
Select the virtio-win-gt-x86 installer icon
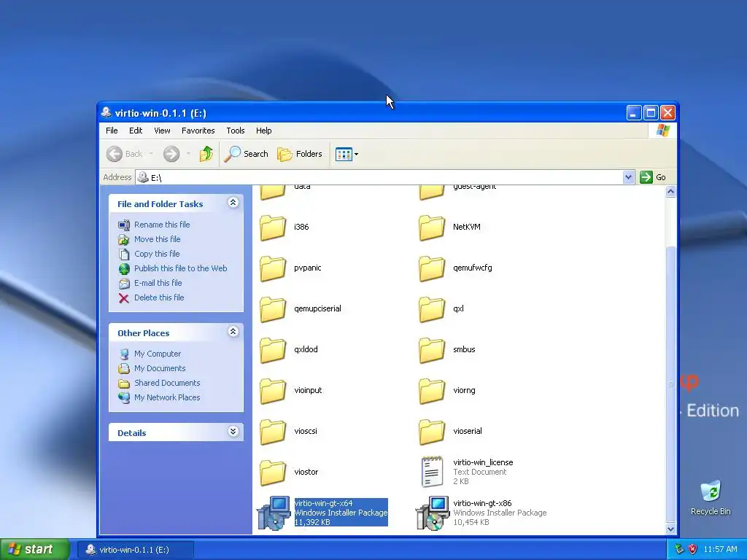[433, 513]
